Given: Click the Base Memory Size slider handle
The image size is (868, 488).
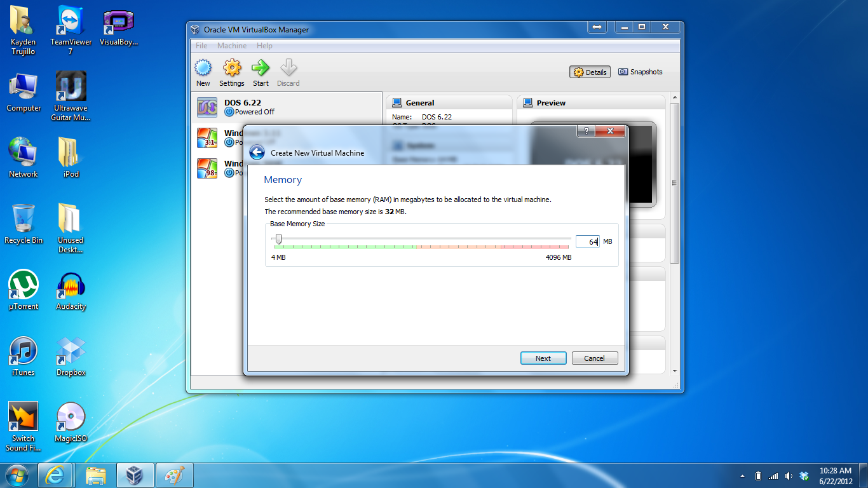Looking at the screenshot, I should click(278, 239).
